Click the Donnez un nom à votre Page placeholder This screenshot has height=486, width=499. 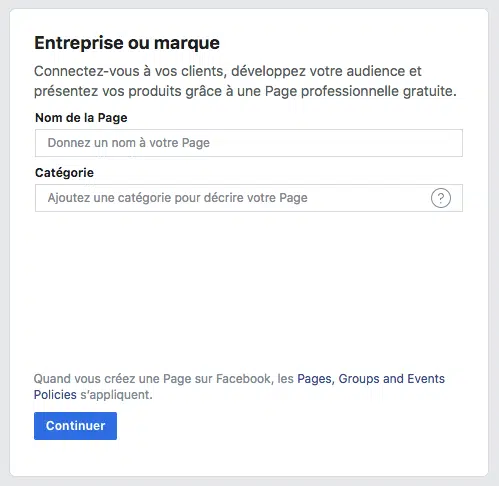coord(129,143)
